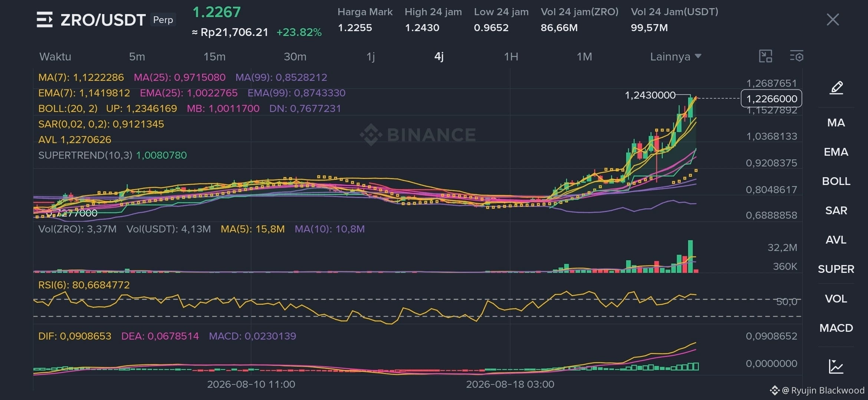Enable the MACD sub-indicator
The image size is (868, 400).
(836, 328)
